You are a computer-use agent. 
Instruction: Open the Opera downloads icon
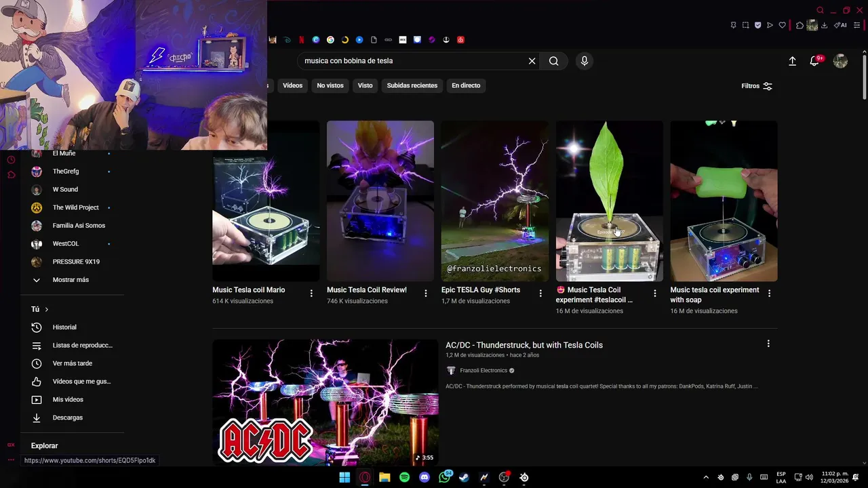click(824, 26)
